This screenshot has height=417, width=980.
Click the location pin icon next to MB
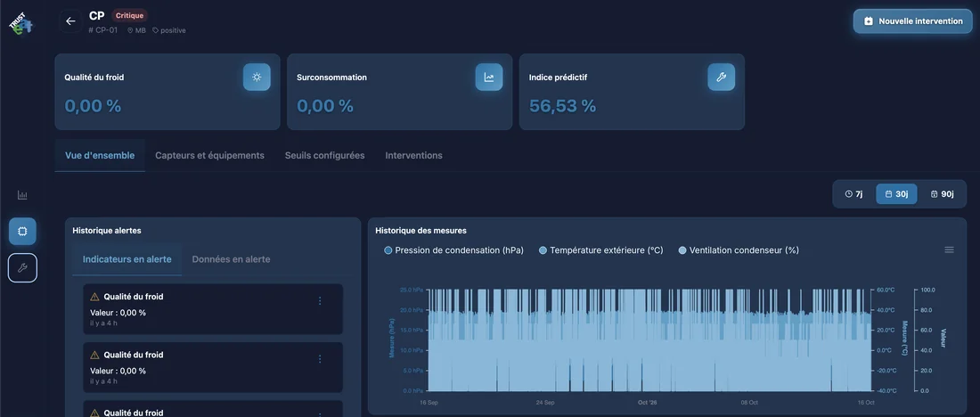[130, 30]
